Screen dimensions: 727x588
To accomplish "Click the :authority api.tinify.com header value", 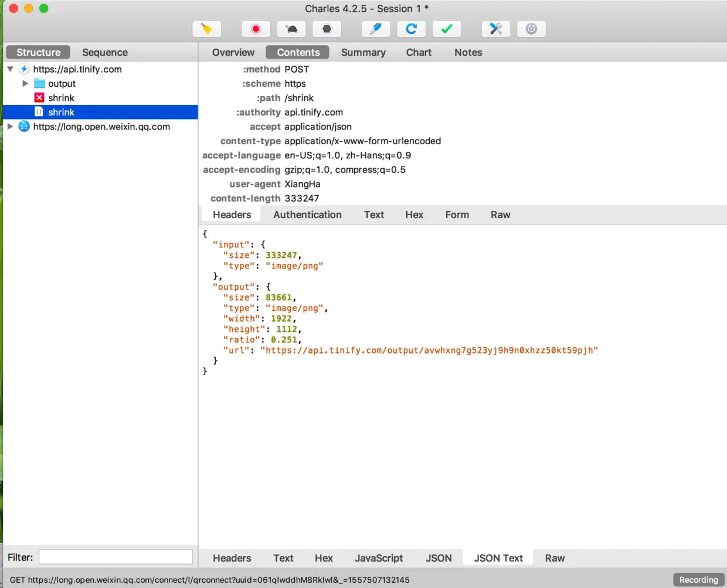I will pos(314,112).
